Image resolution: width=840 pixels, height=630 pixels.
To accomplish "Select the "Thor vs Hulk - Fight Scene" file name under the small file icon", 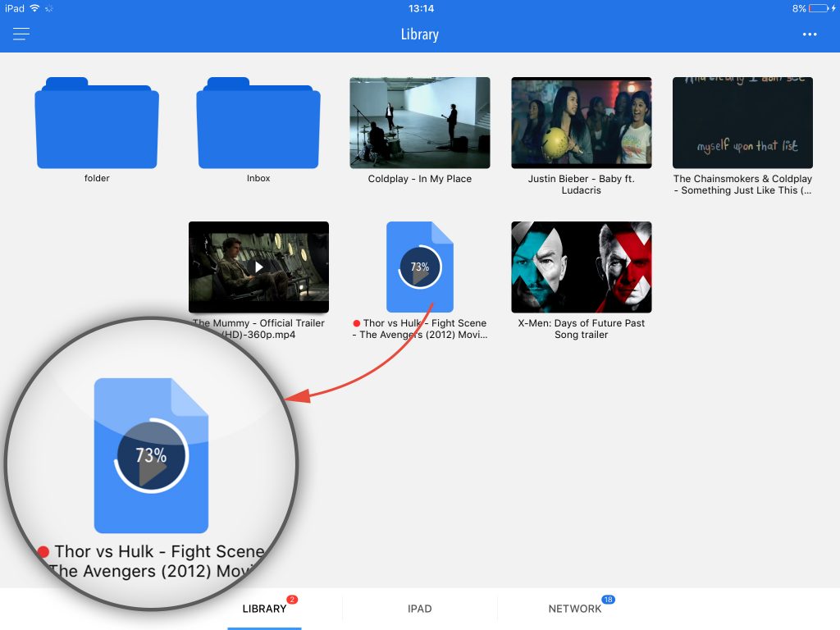I will click(x=419, y=328).
